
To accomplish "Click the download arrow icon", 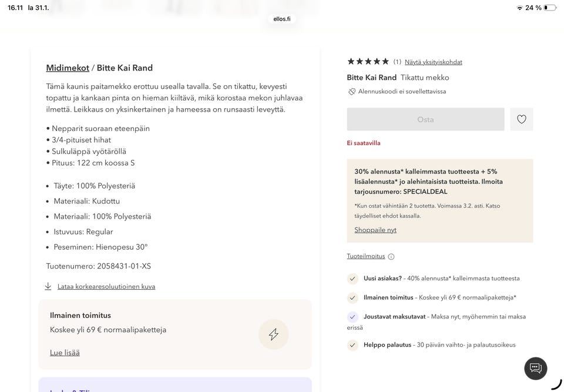I will pyautogui.click(x=48, y=286).
